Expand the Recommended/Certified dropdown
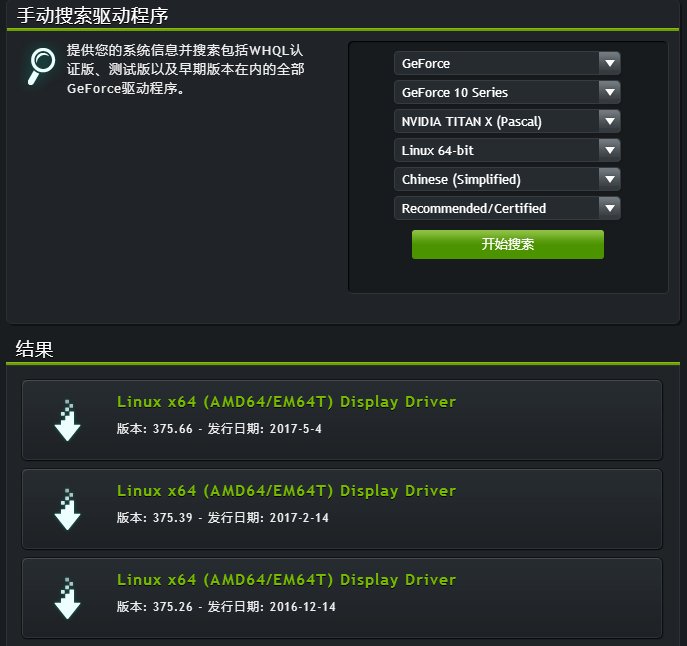687x646 pixels. (507, 208)
